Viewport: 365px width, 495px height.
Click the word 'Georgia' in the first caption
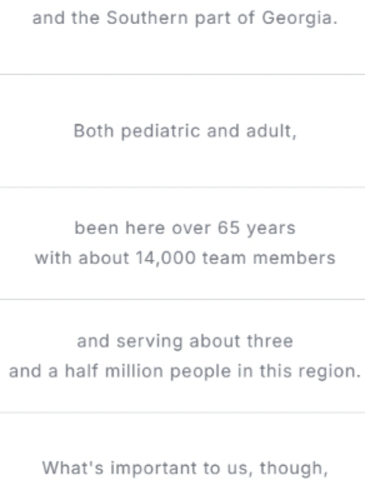[297, 19]
